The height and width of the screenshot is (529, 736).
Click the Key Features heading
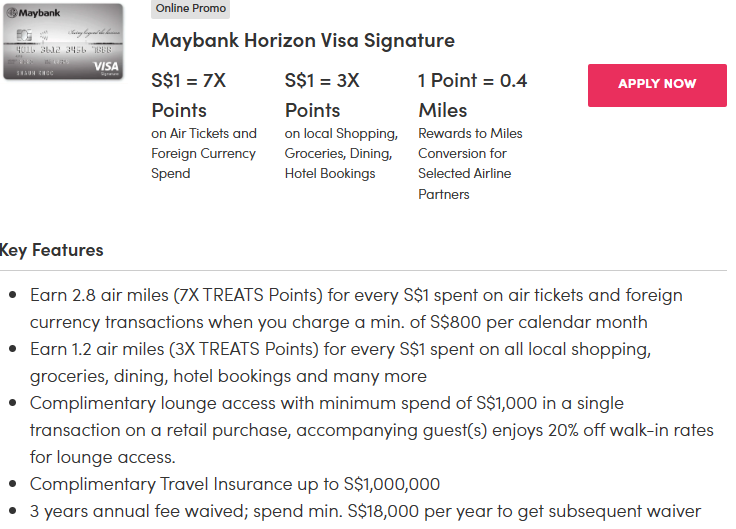52,250
